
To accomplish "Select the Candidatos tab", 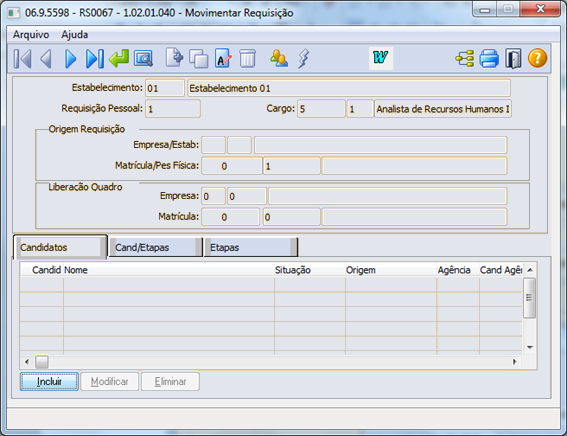I will tap(60, 247).
